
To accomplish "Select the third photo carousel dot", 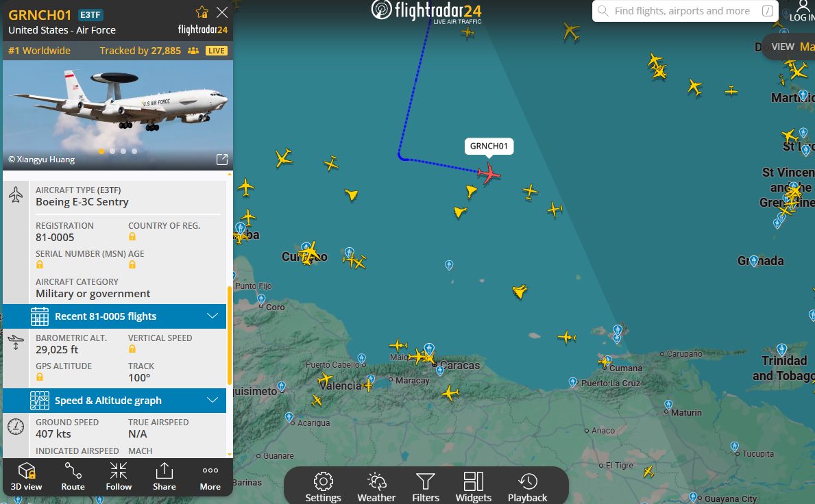I will pos(123,151).
